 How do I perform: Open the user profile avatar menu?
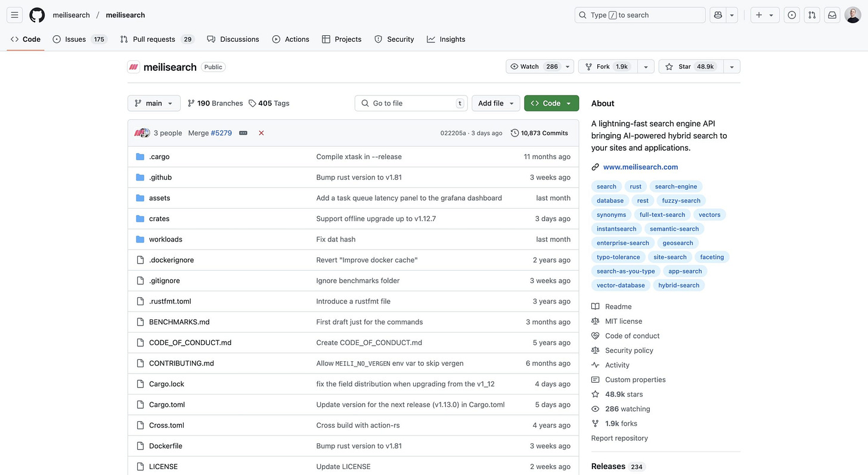tap(852, 15)
